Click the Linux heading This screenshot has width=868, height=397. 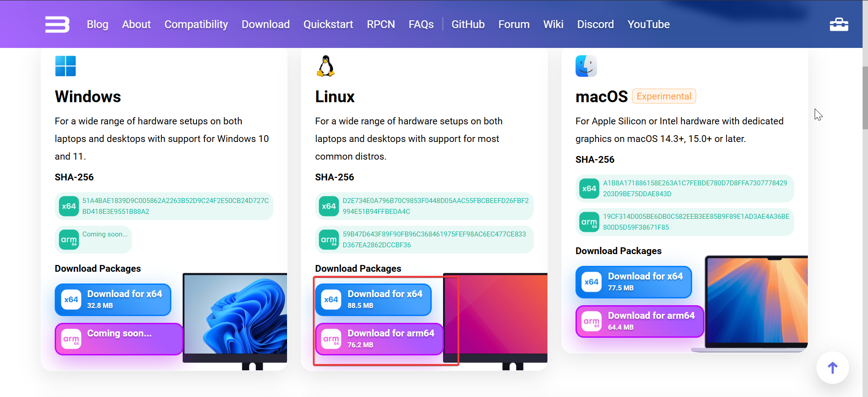(x=335, y=97)
